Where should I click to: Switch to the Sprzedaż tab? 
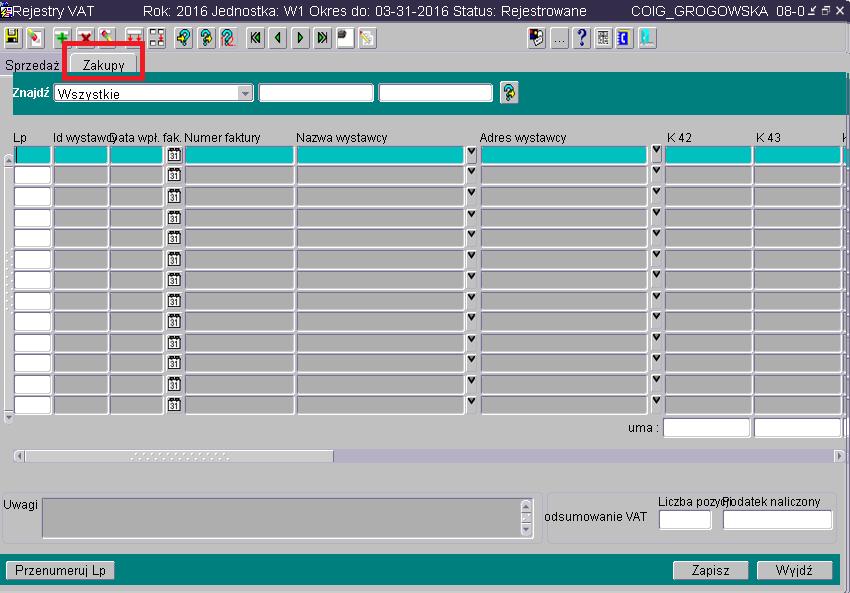coord(32,65)
